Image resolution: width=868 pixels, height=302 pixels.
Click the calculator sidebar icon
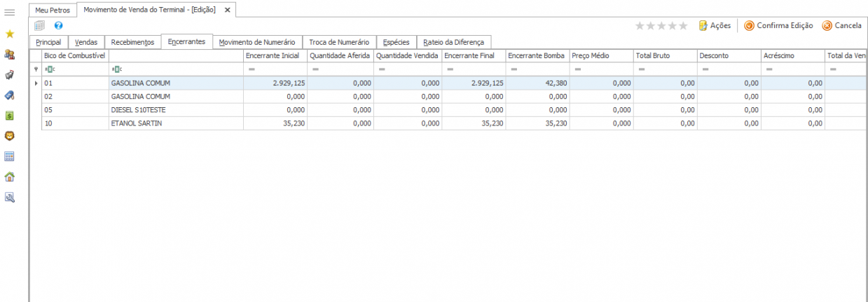pos(10,156)
